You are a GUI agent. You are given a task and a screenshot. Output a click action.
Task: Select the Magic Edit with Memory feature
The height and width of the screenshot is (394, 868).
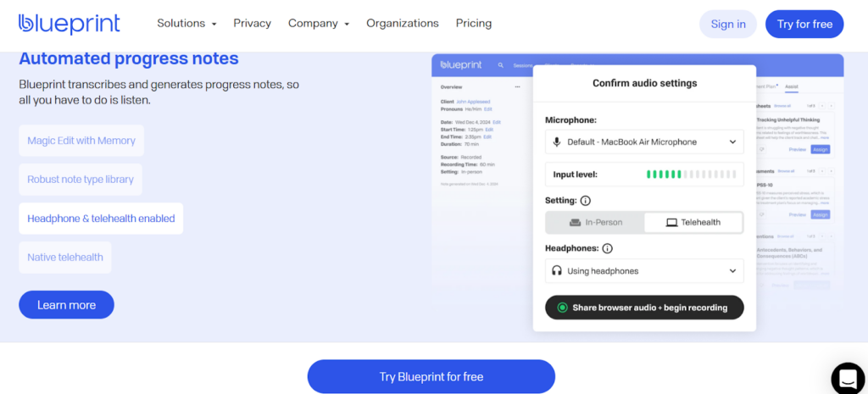coord(81,141)
